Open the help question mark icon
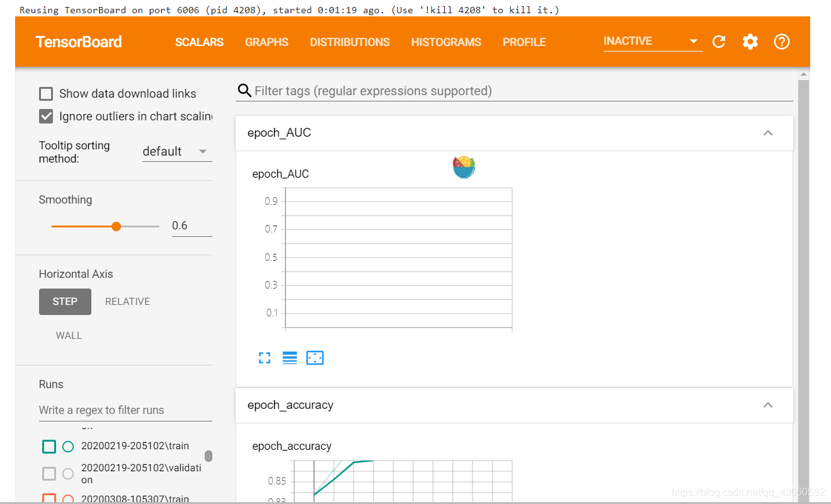Viewport: 831px width, 504px height. [782, 42]
